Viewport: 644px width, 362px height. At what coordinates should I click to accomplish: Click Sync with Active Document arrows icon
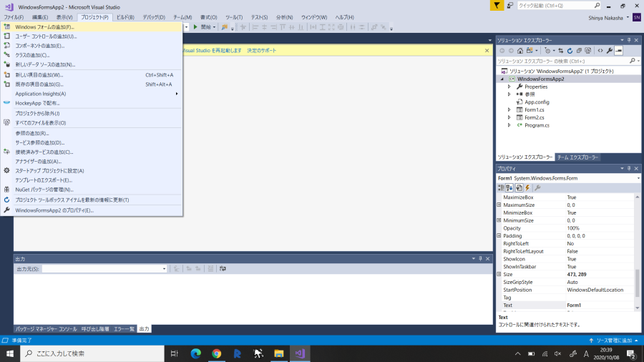point(560,51)
